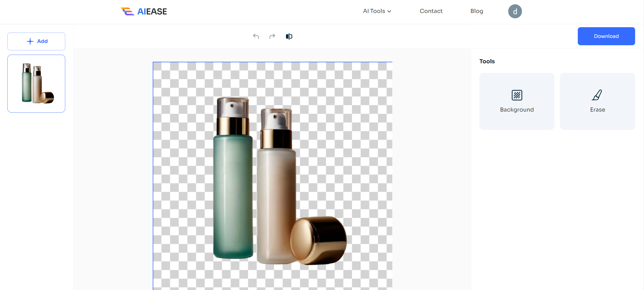Expand the AI Tools navigation menu

tap(377, 11)
